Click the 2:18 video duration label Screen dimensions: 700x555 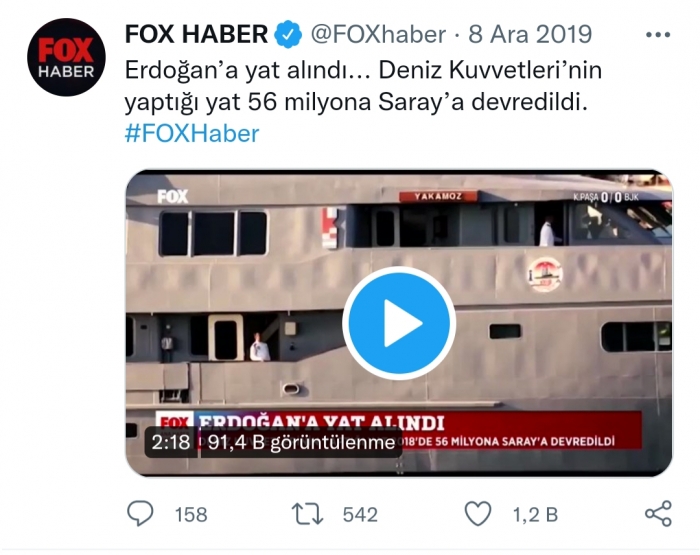[171, 442]
